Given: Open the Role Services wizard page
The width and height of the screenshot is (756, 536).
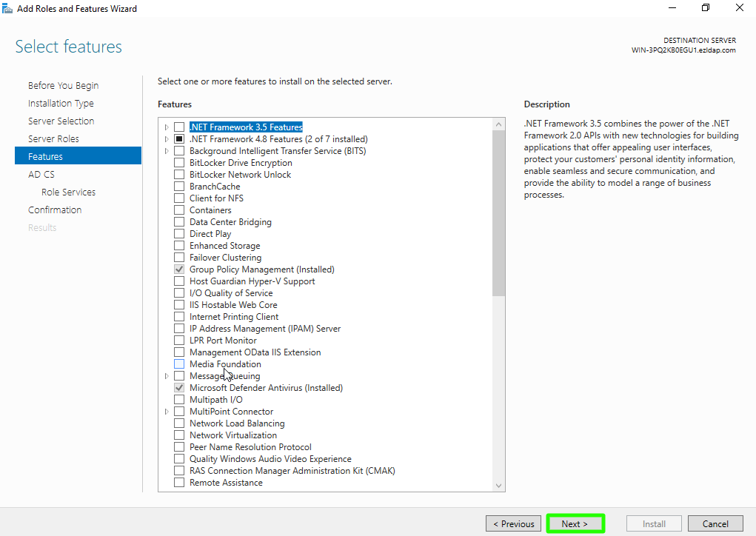Looking at the screenshot, I should (x=68, y=192).
